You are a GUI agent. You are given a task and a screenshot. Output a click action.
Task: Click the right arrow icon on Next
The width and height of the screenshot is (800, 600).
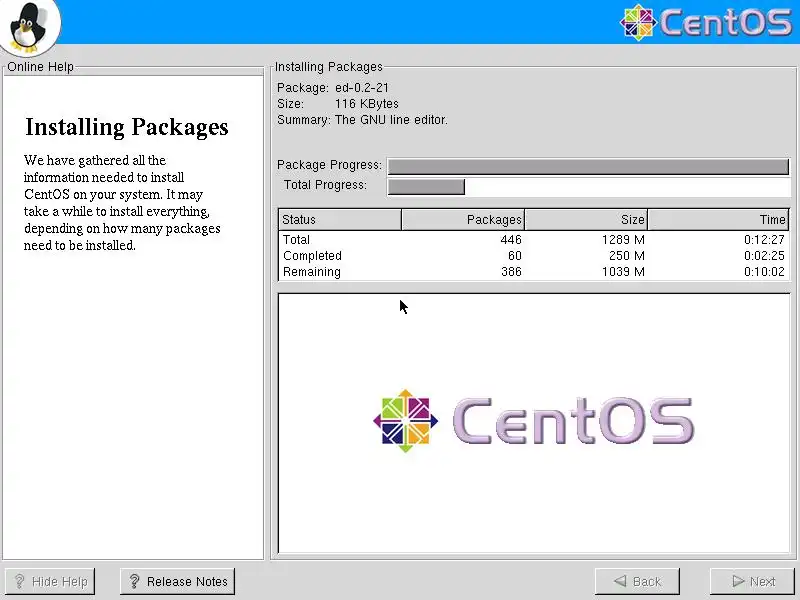[x=738, y=581]
